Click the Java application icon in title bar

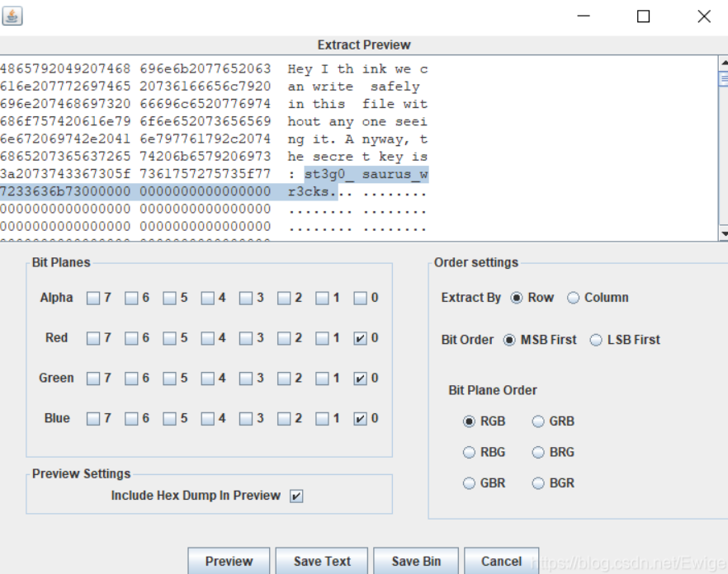(12, 16)
